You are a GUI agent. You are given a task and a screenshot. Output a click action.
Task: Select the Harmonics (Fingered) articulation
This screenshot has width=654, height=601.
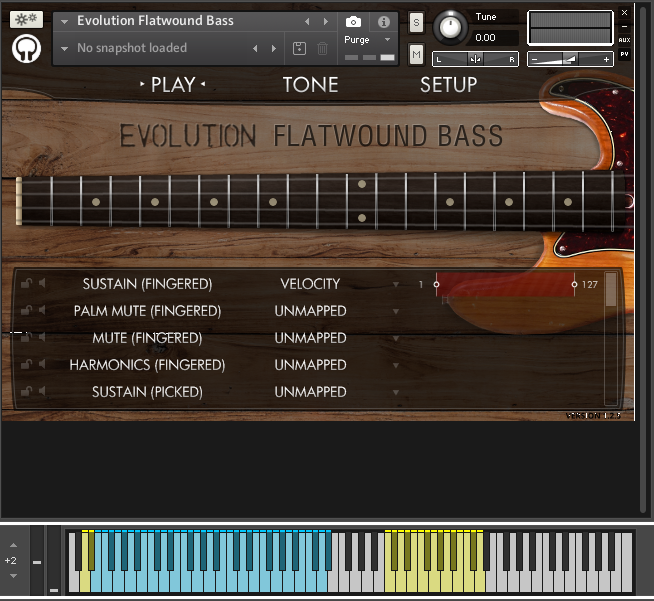click(147, 365)
